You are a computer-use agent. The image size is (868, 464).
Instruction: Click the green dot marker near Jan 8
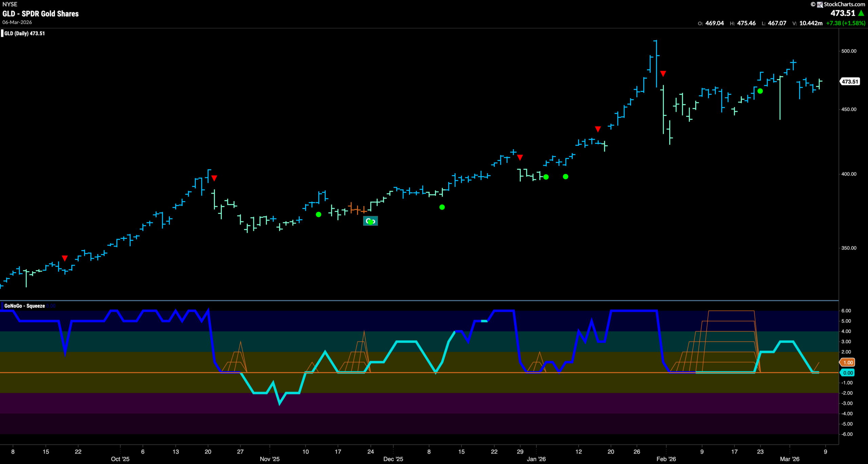566,177
